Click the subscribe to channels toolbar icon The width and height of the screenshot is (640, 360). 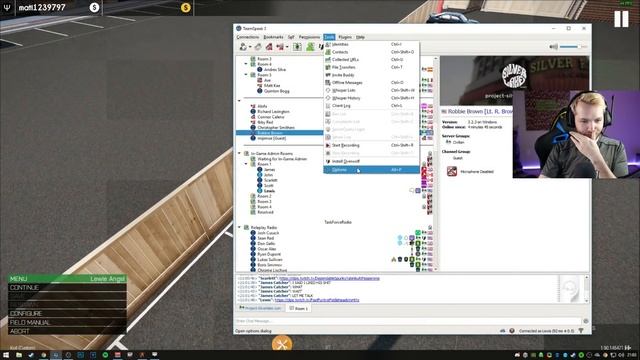click(x=297, y=47)
